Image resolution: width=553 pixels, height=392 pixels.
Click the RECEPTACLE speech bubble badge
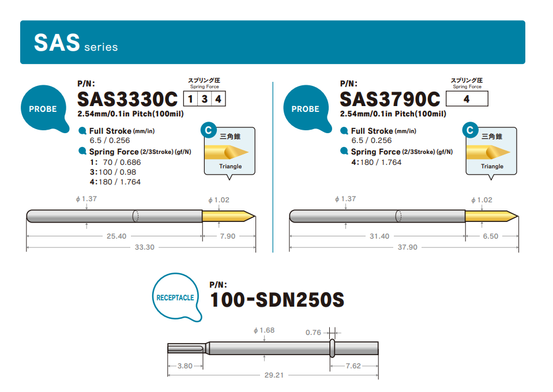point(175,297)
